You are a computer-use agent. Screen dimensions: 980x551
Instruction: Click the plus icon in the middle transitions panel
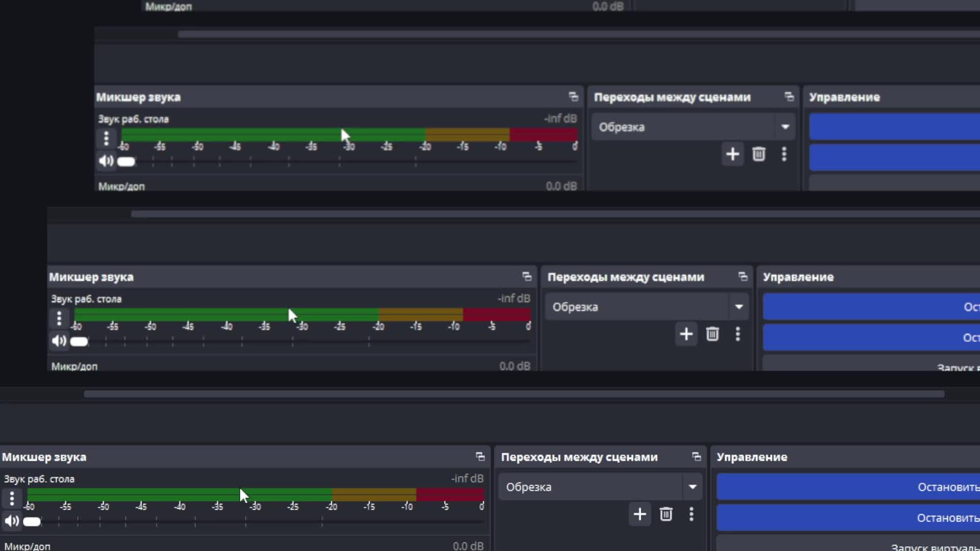(686, 334)
